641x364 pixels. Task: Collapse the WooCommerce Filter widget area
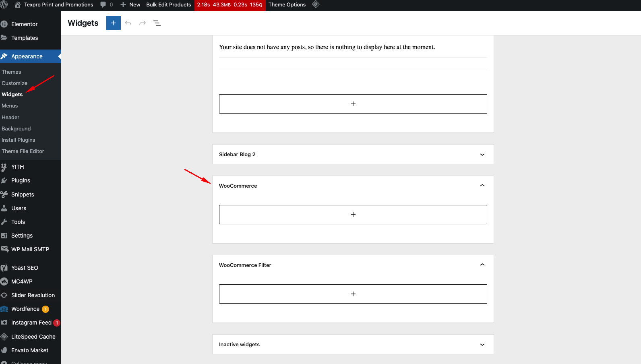click(x=482, y=265)
